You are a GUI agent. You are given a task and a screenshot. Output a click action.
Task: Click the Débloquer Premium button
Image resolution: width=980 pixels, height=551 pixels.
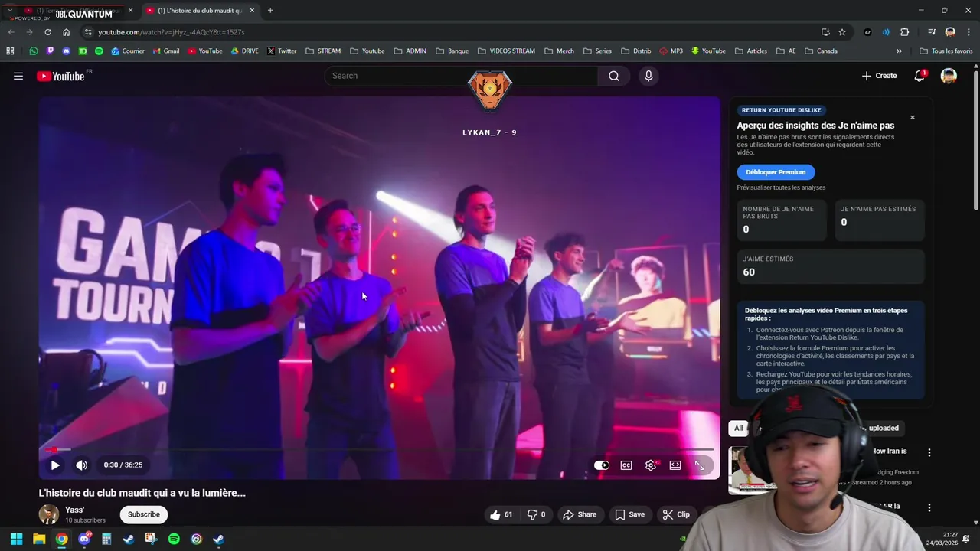[776, 172]
